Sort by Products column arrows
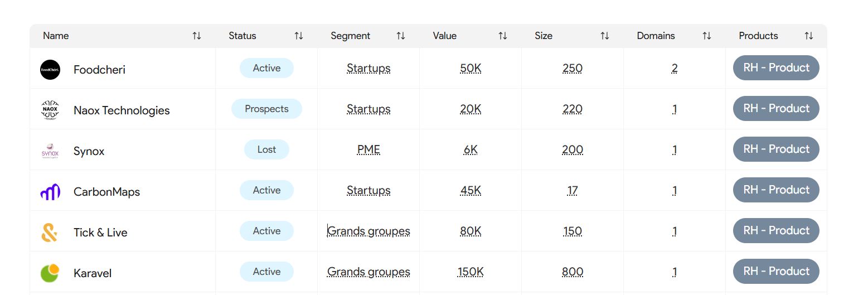The width and height of the screenshot is (868, 295). click(809, 36)
